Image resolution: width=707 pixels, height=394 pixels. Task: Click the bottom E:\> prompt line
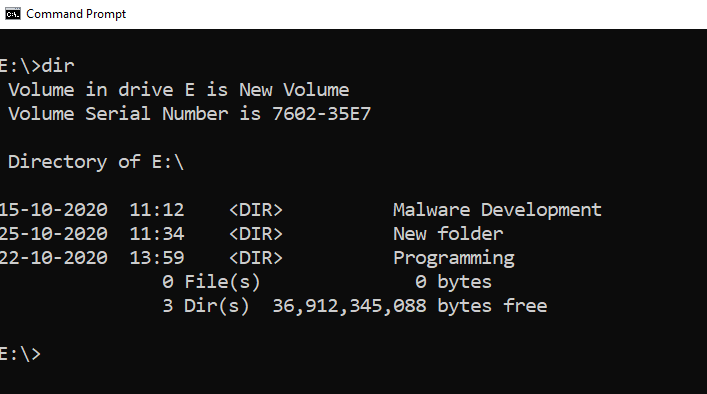[20, 354]
